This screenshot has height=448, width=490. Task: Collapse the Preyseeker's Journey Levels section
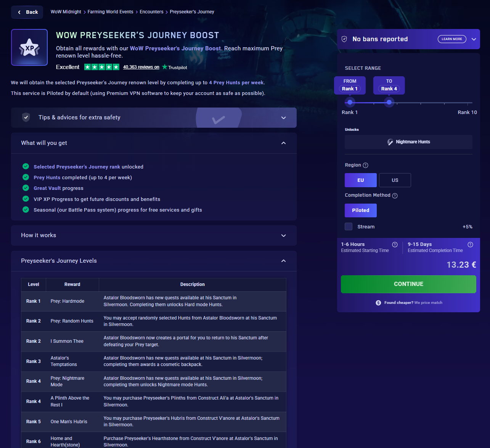(x=154, y=261)
